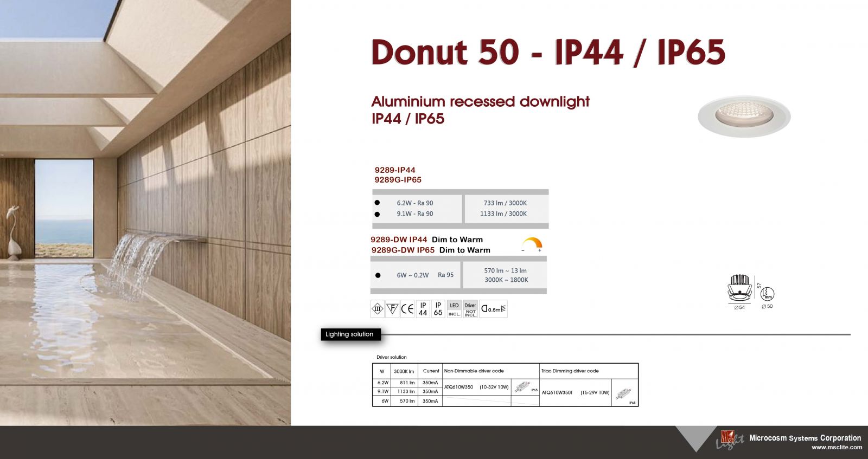Open the Lighting solution tab

click(350, 334)
